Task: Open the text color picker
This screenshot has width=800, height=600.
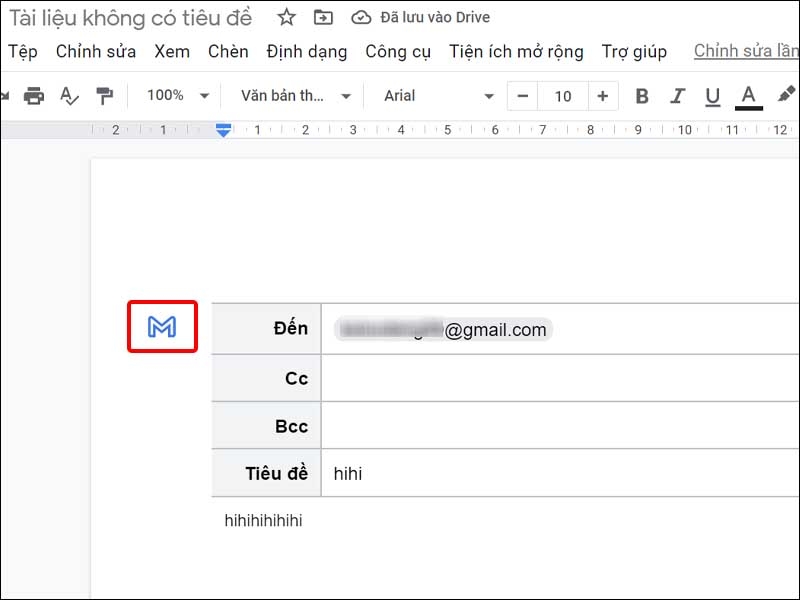Action: [x=748, y=96]
